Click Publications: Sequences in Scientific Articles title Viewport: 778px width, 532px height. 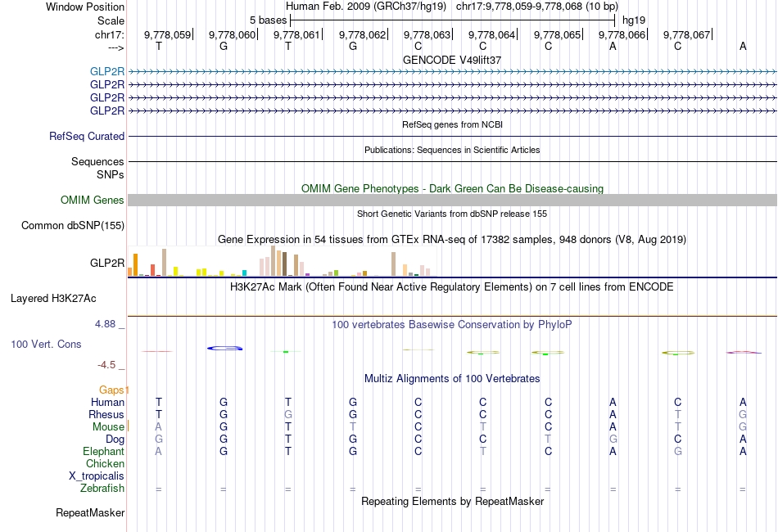[x=452, y=150]
